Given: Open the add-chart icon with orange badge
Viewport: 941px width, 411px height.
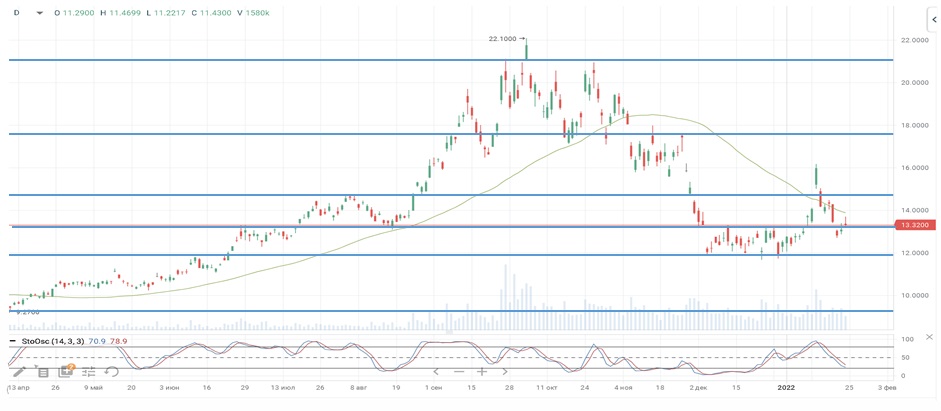Looking at the screenshot, I should point(66,371).
